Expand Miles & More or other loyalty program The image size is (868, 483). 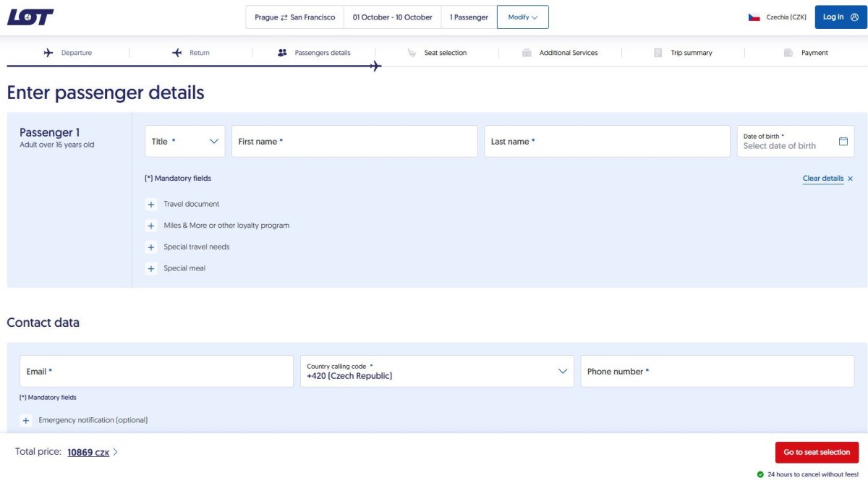(x=218, y=226)
